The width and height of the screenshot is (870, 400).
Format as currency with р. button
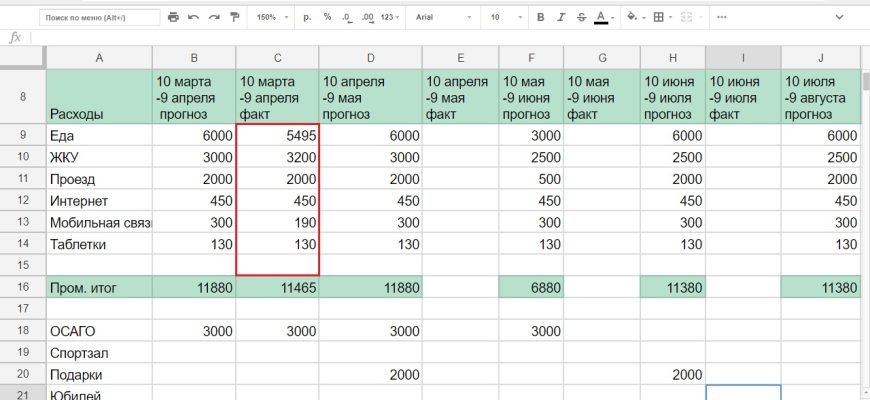point(307,18)
